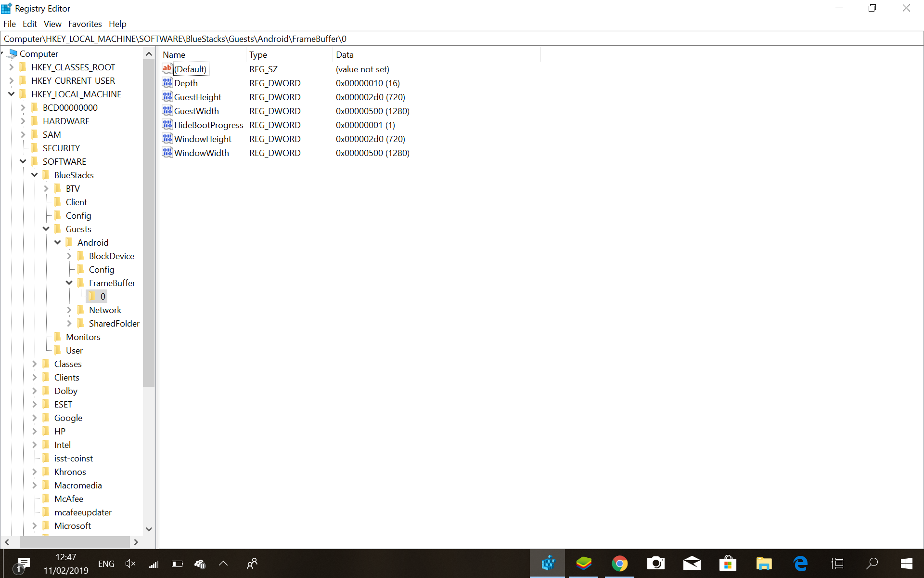The image size is (924, 578).
Task: Open Microsoft Store from the taskbar
Action: (x=728, y=563)
